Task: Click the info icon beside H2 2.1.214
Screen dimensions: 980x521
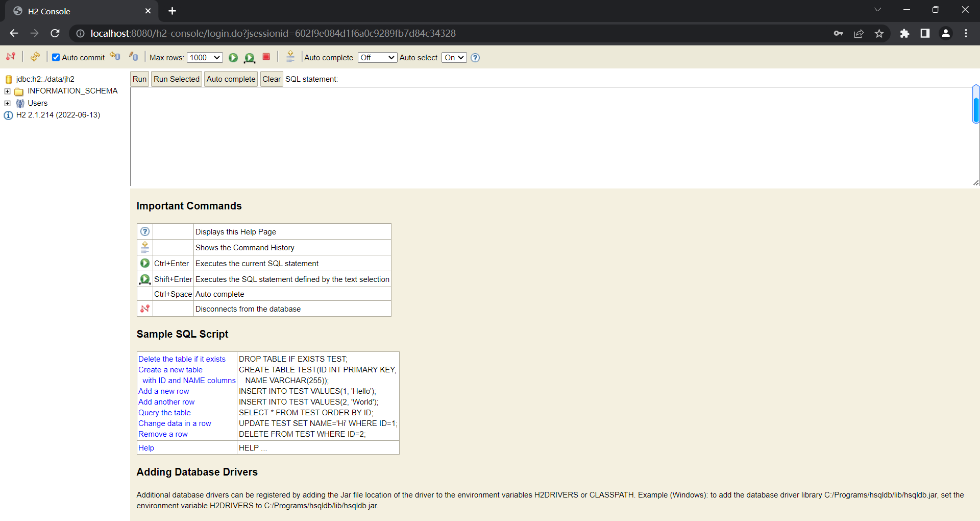Action: tap(8, 115)
